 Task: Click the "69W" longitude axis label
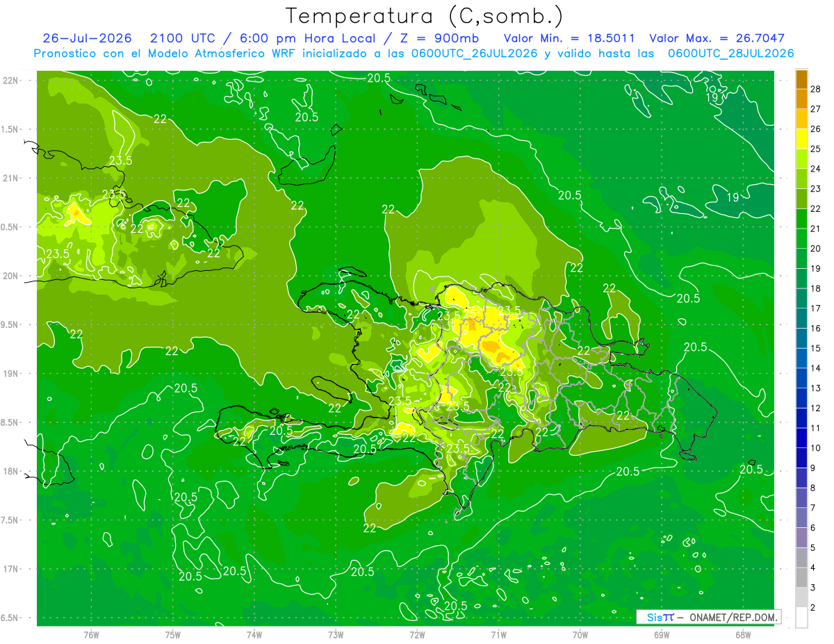[662, 634]
